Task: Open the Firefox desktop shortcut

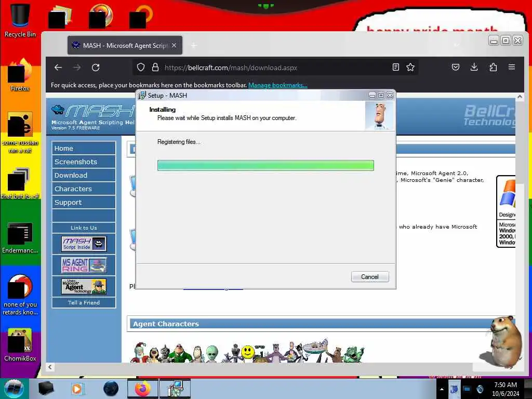Action: [20, 75]
